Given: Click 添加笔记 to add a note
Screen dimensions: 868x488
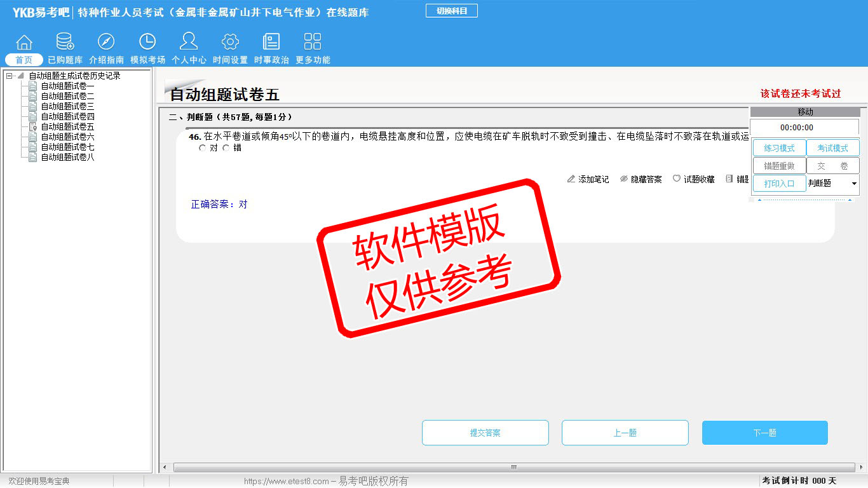Looking at the screenshot, I should tap(588, 180).
